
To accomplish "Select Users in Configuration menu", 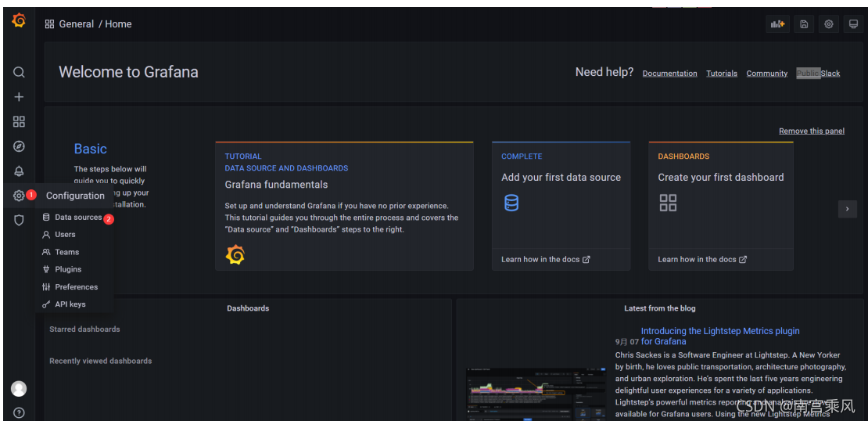I will (75, 234).
